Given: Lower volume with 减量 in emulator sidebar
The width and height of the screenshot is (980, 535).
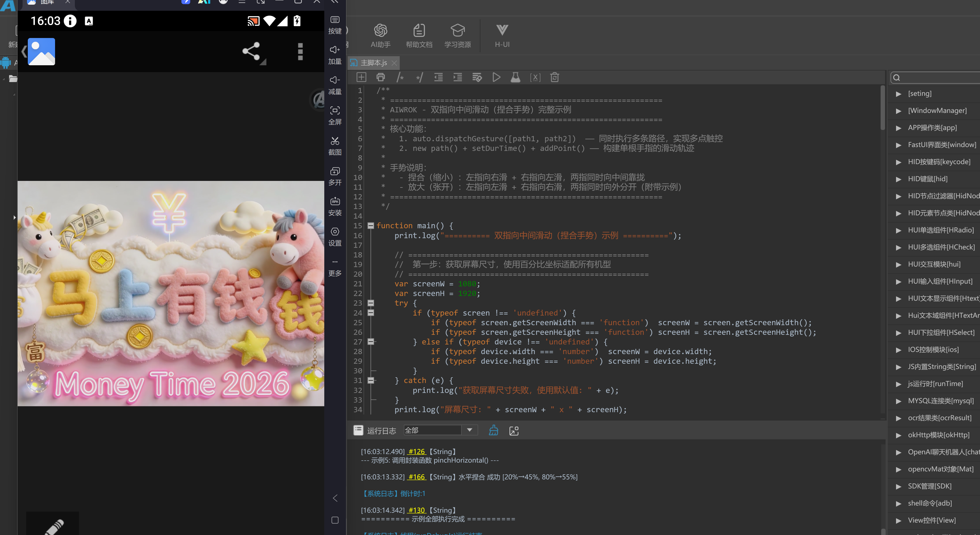Looking at the screenshot, I should tap(335, 86).
